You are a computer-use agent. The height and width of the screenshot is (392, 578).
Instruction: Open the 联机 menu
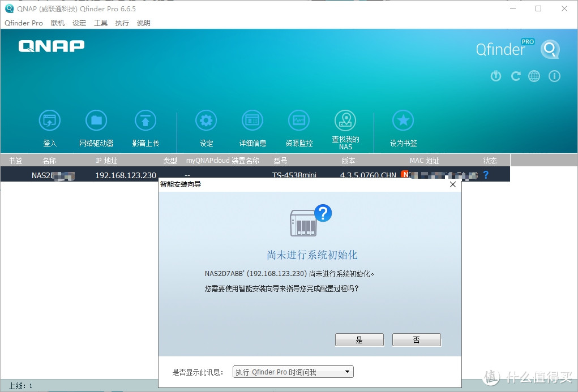pyautogui.click(x=58, y=23)
